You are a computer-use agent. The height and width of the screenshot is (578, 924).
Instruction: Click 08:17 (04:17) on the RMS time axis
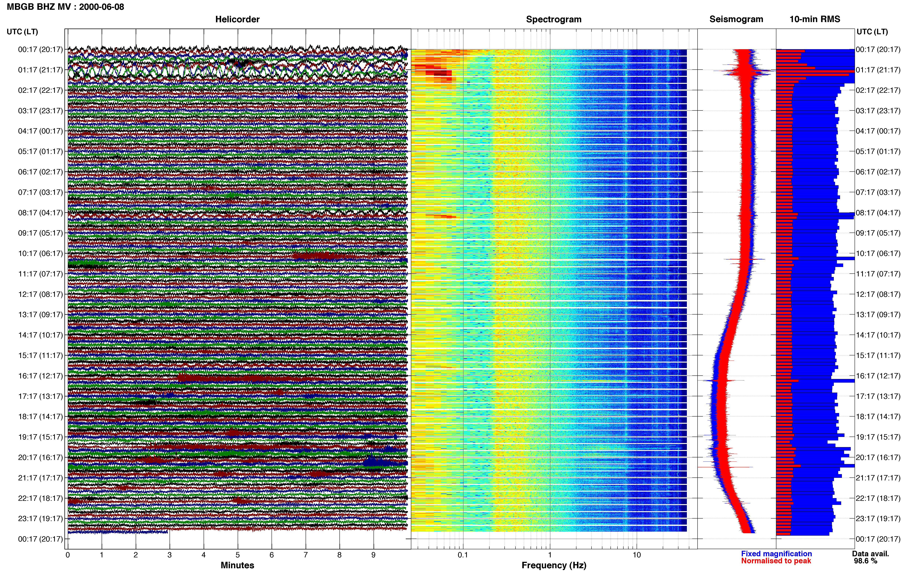click(878, 212)
